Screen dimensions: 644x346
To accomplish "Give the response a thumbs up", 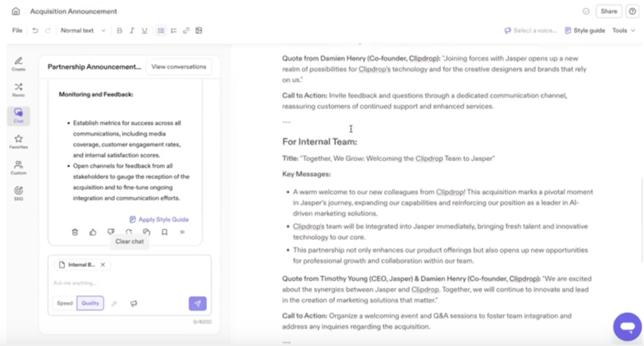I will coord(93,232).
